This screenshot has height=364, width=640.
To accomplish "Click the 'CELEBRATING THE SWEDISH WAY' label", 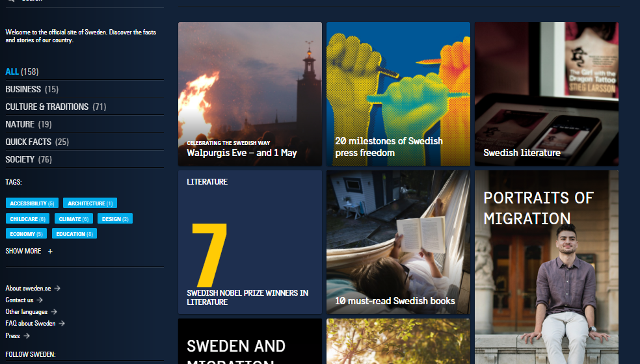I will click(x=228, y=143).
